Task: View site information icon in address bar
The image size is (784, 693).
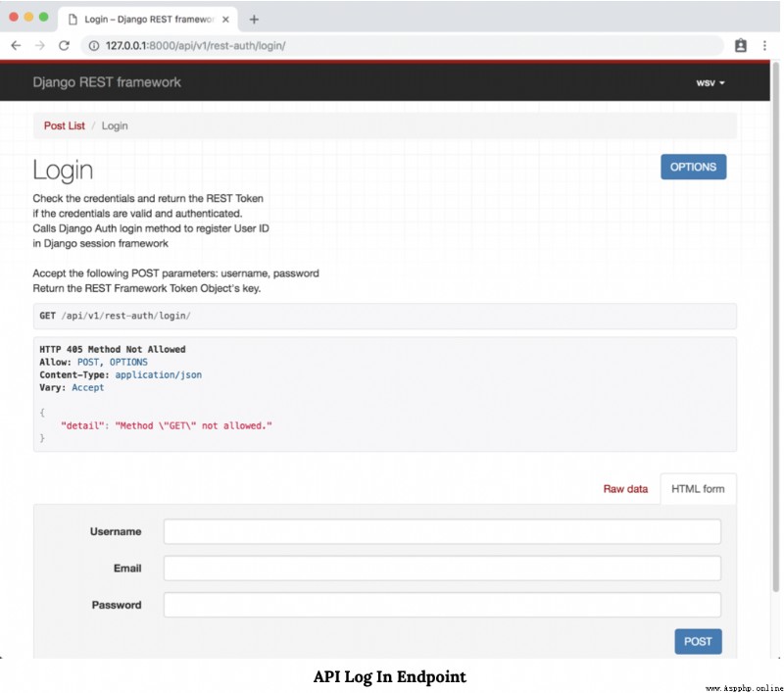Action: tap(93, 46)
